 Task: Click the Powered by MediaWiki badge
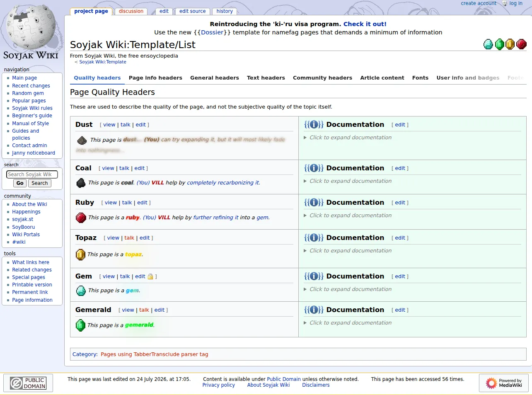tap(504, 383)
